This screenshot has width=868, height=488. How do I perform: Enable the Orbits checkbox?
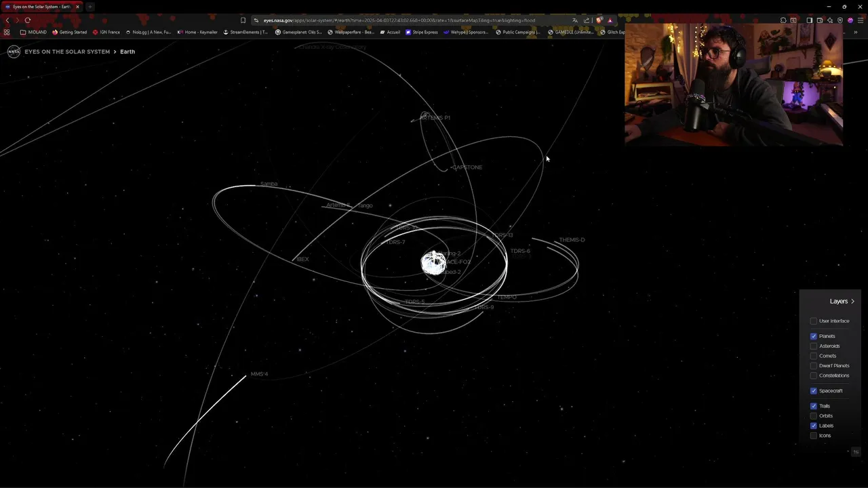(814, 415)
